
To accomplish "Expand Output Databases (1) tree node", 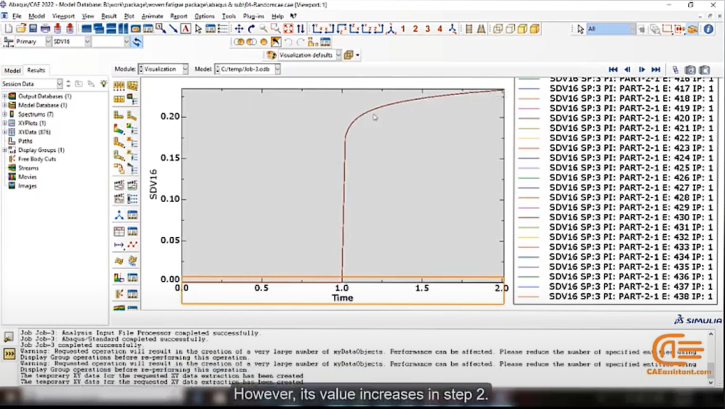I will [5, 96].
